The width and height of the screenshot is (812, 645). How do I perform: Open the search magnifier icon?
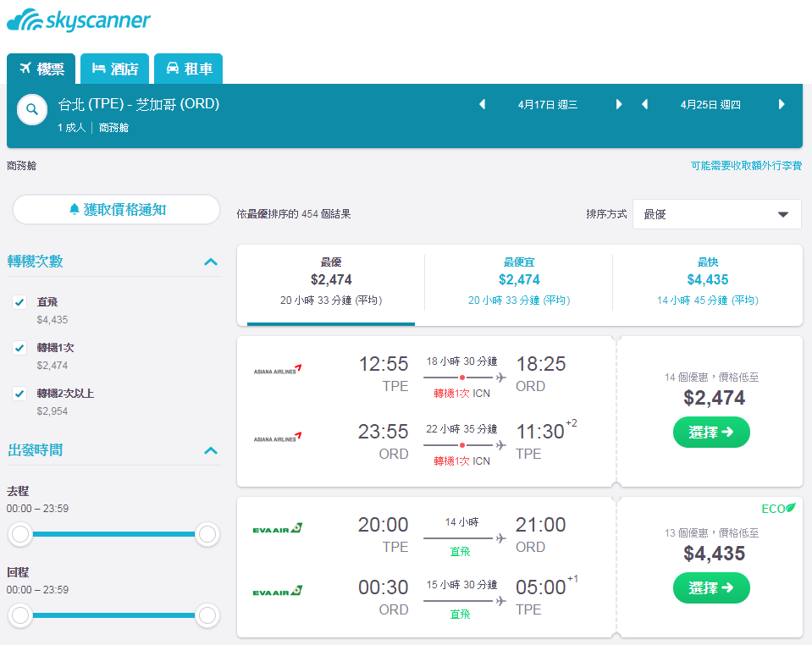(x=32, y=110)
